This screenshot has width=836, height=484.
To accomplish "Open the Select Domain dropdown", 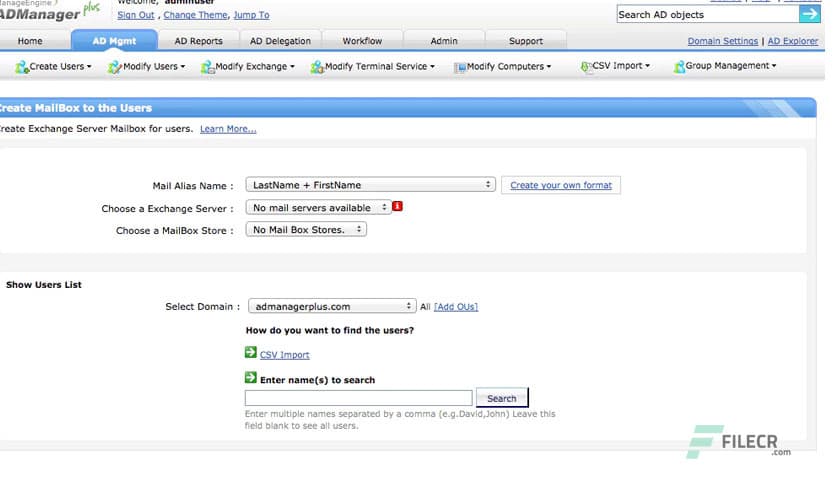I will pos(332,306).
